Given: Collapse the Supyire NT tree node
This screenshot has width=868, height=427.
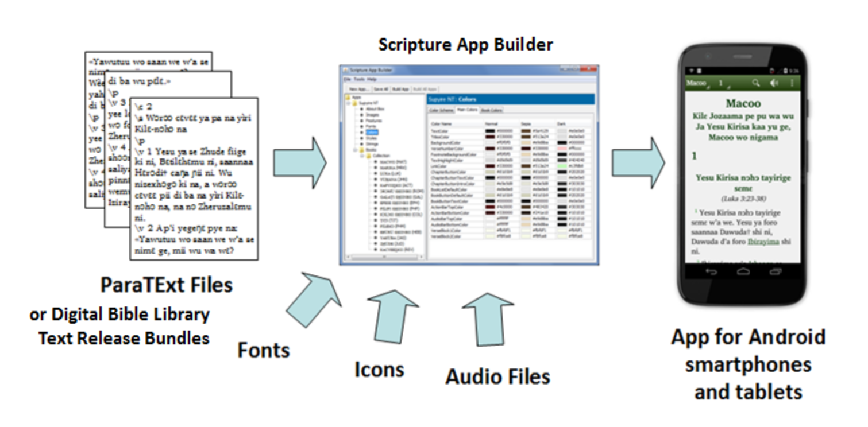Looking at the screenshot, I should pos(348,103).
